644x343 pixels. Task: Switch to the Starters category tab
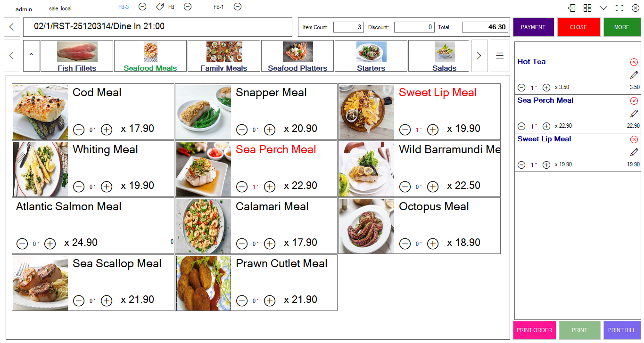371,56
